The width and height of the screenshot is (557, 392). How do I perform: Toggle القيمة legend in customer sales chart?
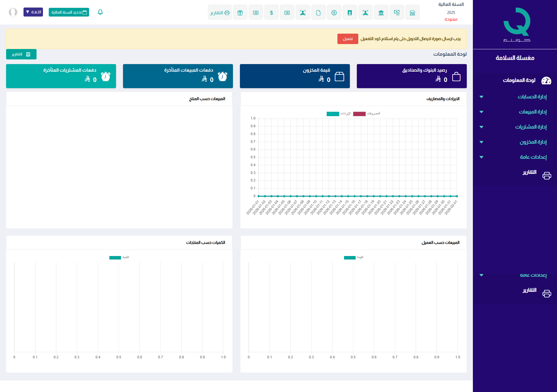[x=353, y=257]
